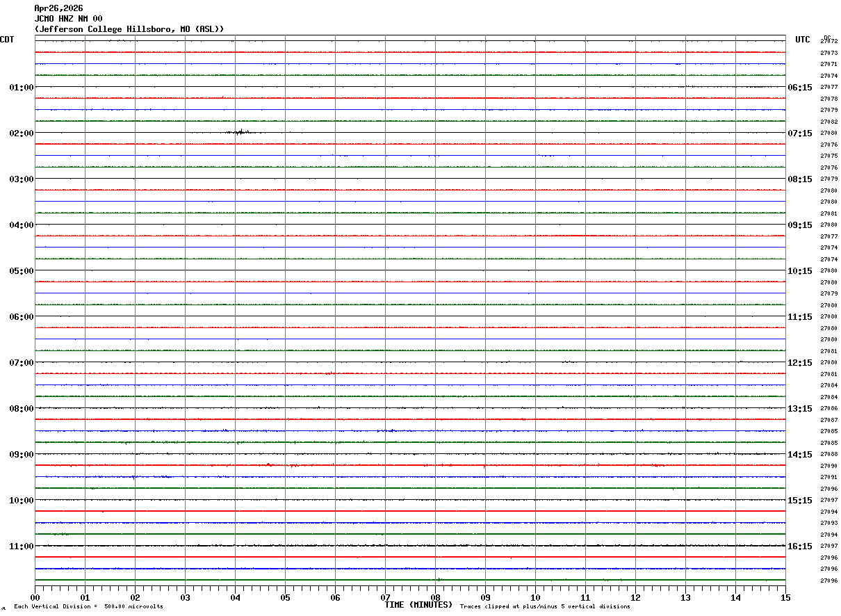Click the 07:15 UTC time label
841x616 pixels.
800,133
